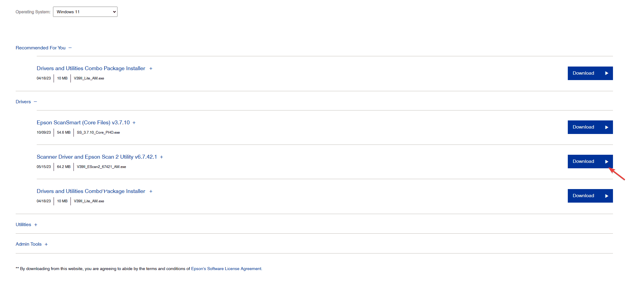The image size is (644, 283).
Task: Open the Combo Package Installer link under Drivers
Action: 91,191
